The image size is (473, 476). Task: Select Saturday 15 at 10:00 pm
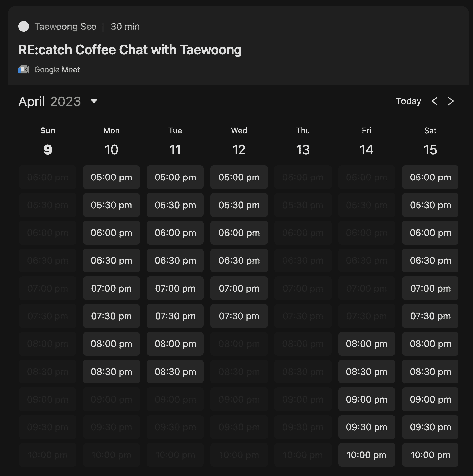click(430, 455)
